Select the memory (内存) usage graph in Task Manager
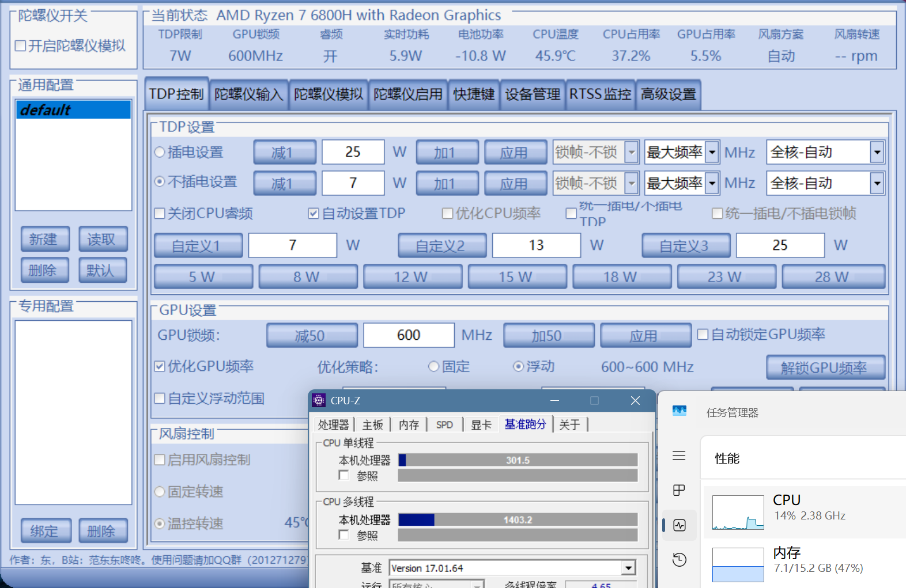 (738, 565)
